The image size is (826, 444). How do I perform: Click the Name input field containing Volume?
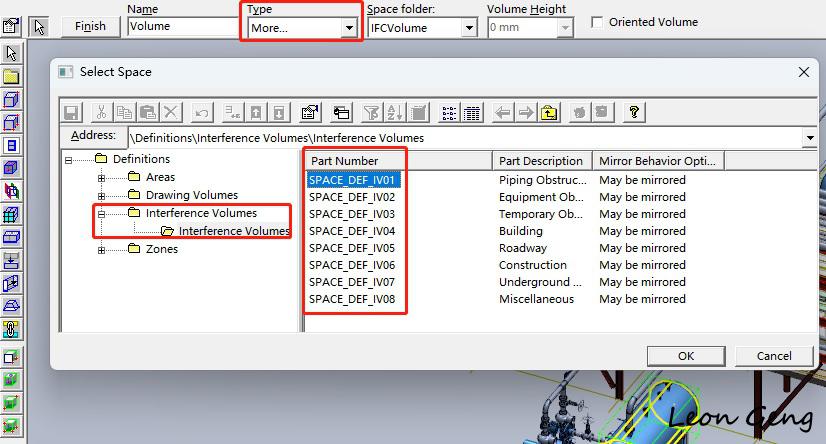coord(183,26)
